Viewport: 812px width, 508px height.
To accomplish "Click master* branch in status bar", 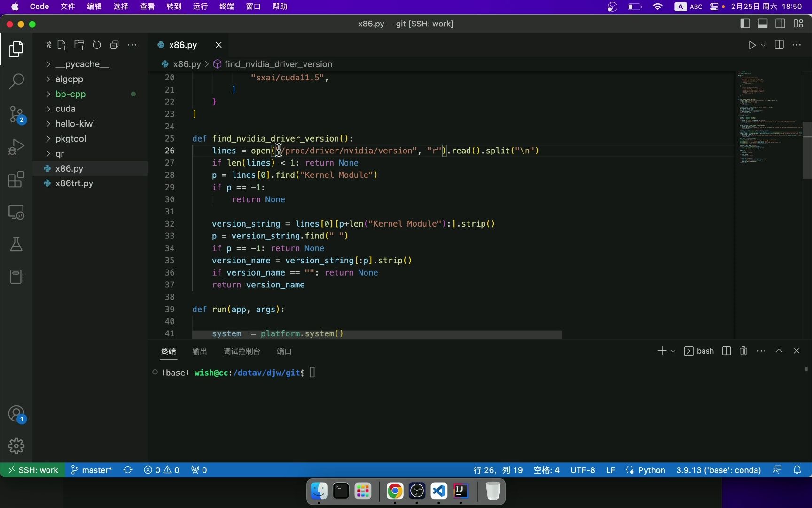I will click(x=92, y=470).
